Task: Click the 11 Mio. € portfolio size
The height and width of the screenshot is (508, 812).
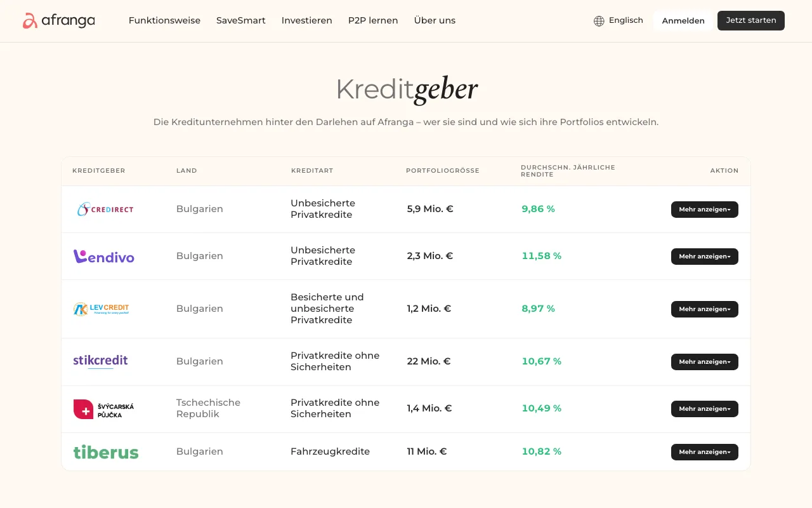Action: click(427, 451)
